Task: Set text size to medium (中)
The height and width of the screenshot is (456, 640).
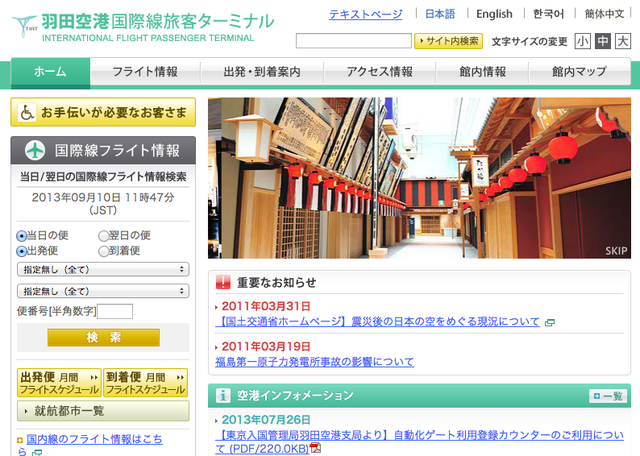Action: (603, 41)
